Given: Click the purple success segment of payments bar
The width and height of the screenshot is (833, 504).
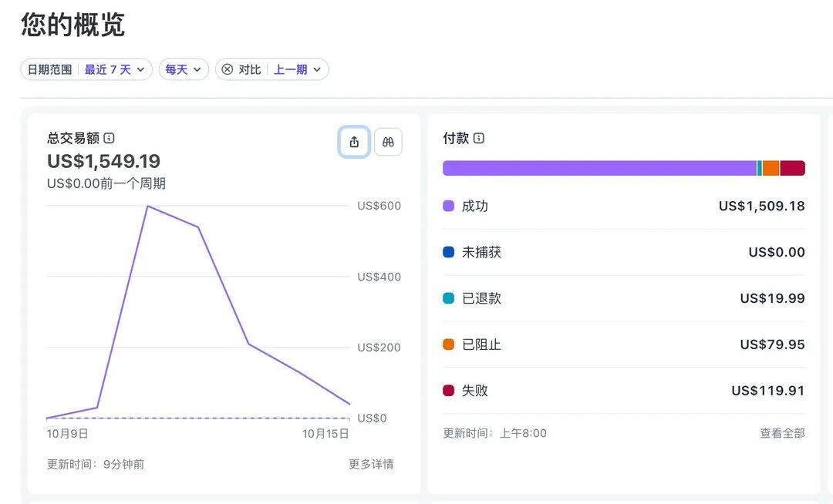Looking at the screenshot, I should click(x=599, y=168).
